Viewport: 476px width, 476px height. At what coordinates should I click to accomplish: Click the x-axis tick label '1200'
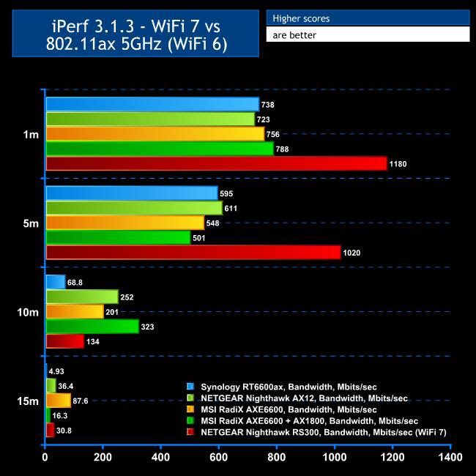click(x=393, y=457)
